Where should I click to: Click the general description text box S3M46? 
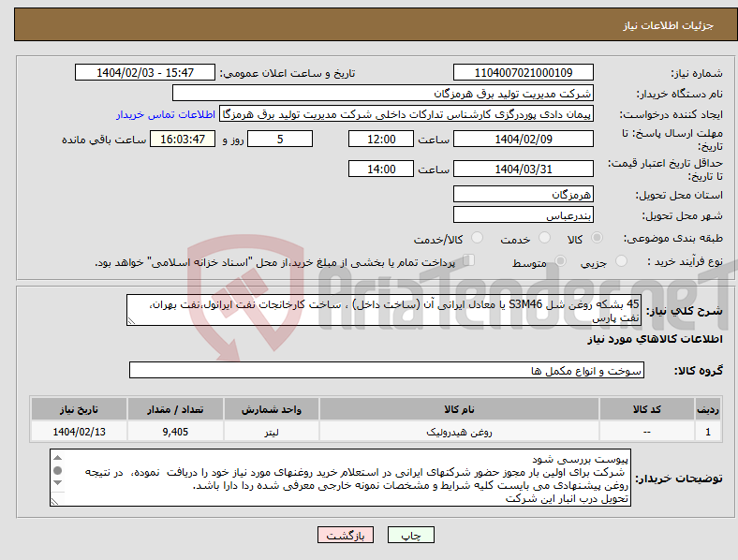384,310
